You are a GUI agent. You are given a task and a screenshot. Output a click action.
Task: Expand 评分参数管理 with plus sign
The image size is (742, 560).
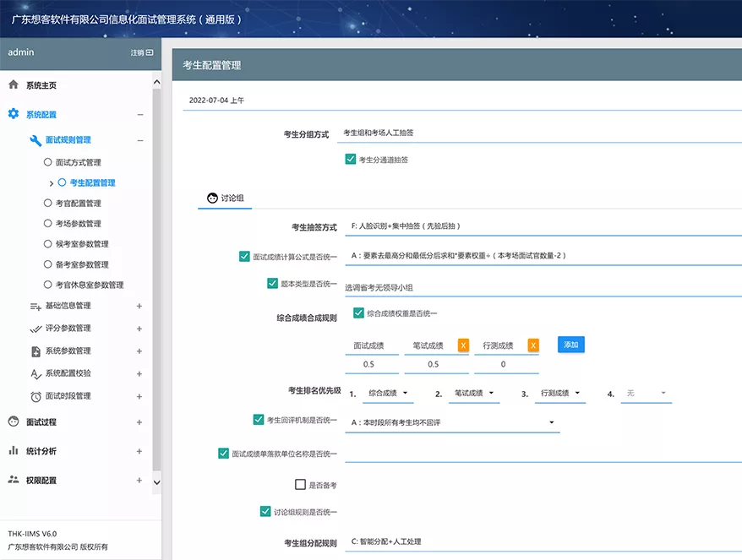tap(139, 329)
